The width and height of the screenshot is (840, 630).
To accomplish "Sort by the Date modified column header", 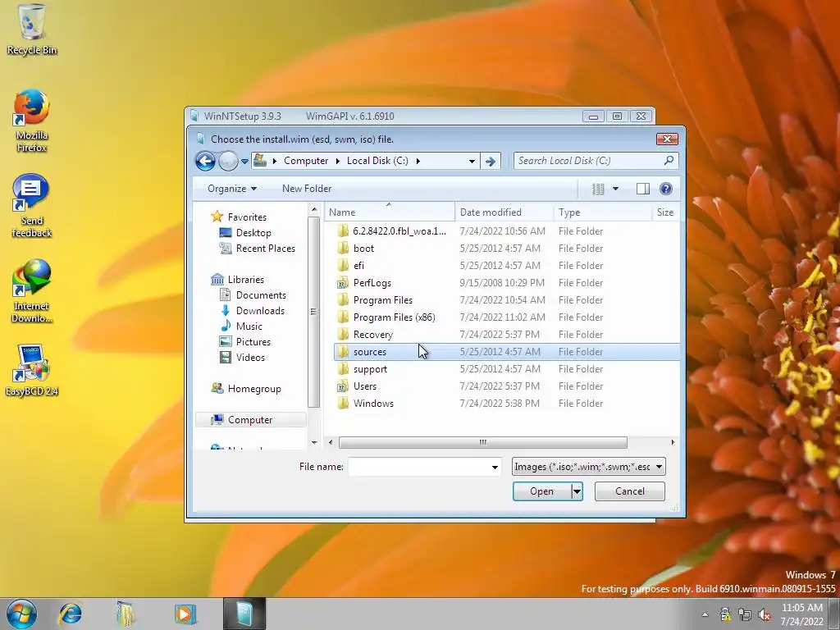I will coord(504,212).
